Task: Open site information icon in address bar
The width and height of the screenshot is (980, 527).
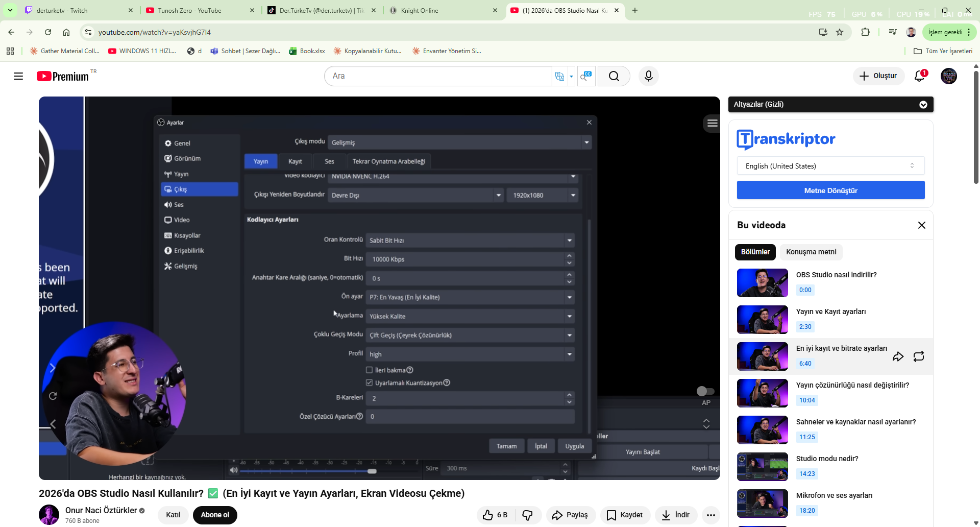Action: 88,32
